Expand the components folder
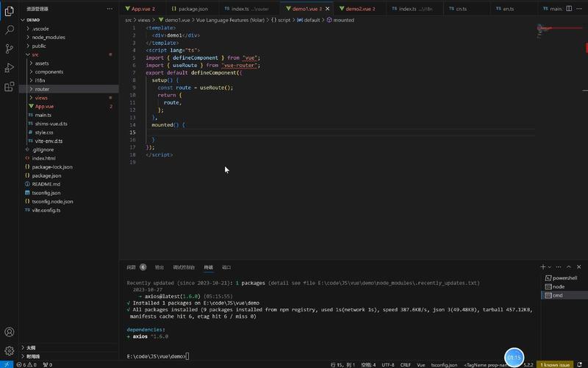 [69, 71]
